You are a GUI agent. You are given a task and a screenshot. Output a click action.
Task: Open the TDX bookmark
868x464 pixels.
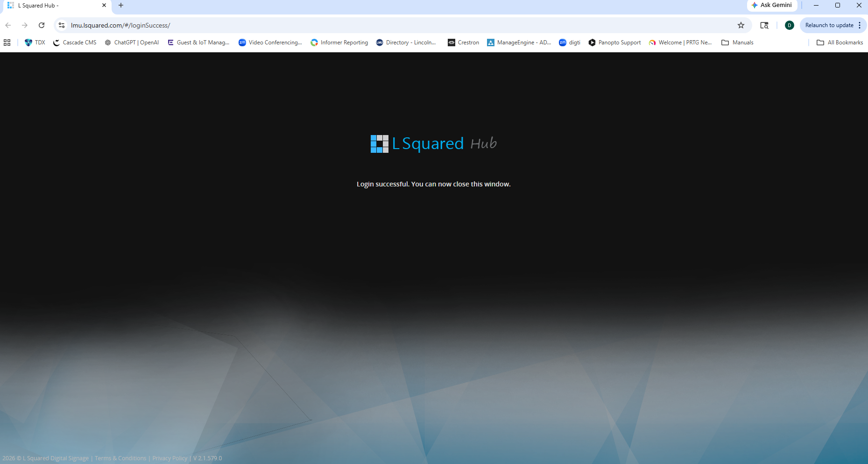(35, 43)
